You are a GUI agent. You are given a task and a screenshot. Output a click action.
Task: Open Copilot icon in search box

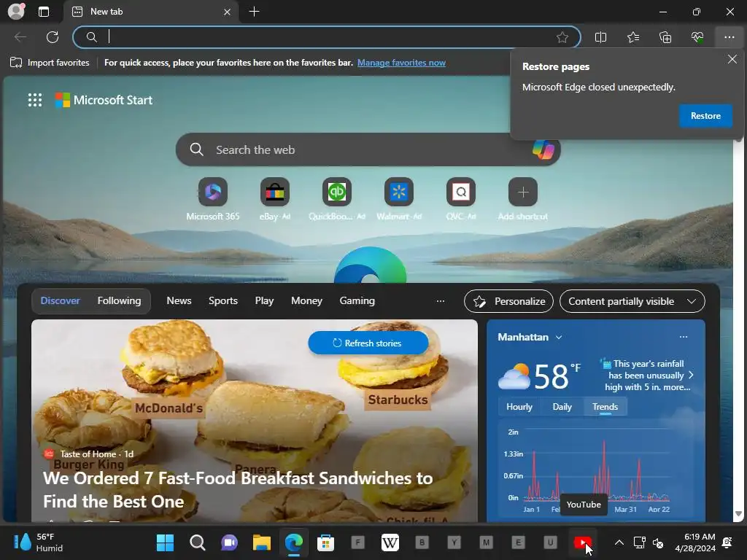point(543,149)
